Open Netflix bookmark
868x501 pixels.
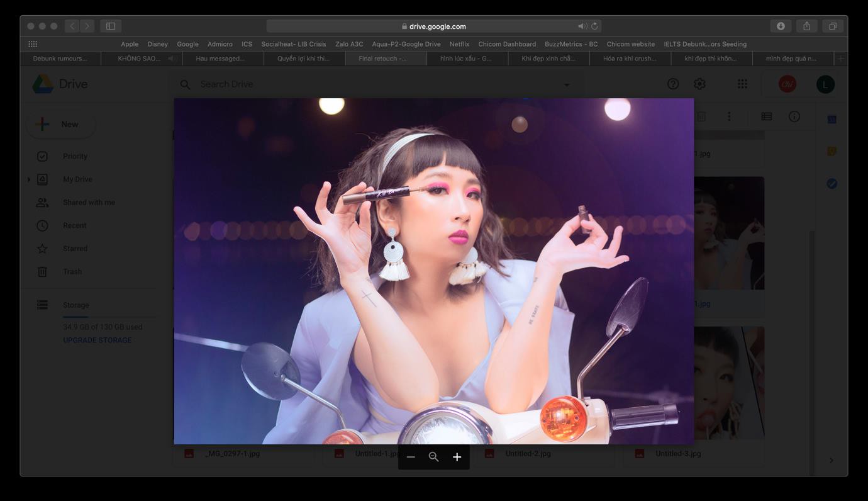click(x=459, y=44)
